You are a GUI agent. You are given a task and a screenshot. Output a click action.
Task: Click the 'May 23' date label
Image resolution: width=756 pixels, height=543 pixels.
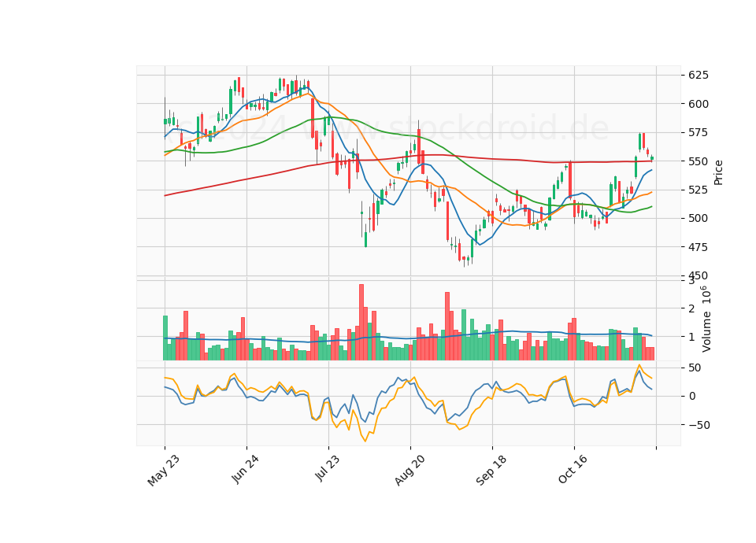pos(164,471)
